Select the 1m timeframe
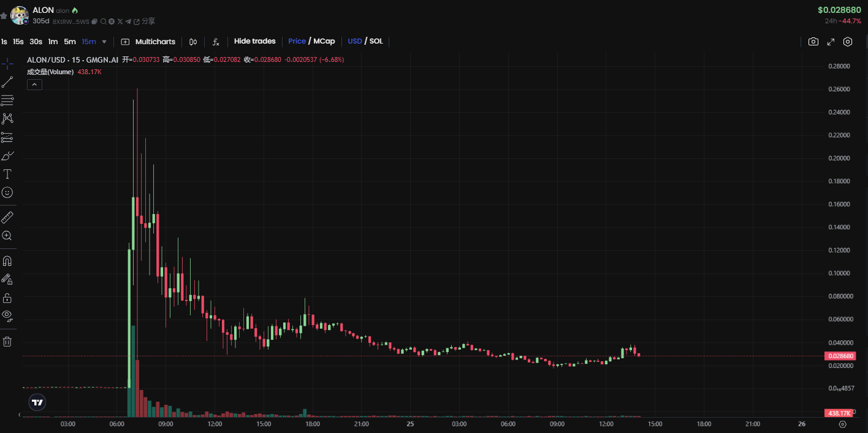The image size is (868, 433). [x=53, y=42]
